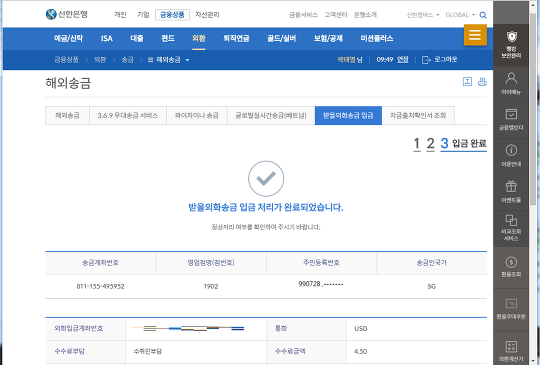Click step 1 indicator
The height and width of the screenshot is (365, 540).
pyautogui.click(x=417, y=144)
